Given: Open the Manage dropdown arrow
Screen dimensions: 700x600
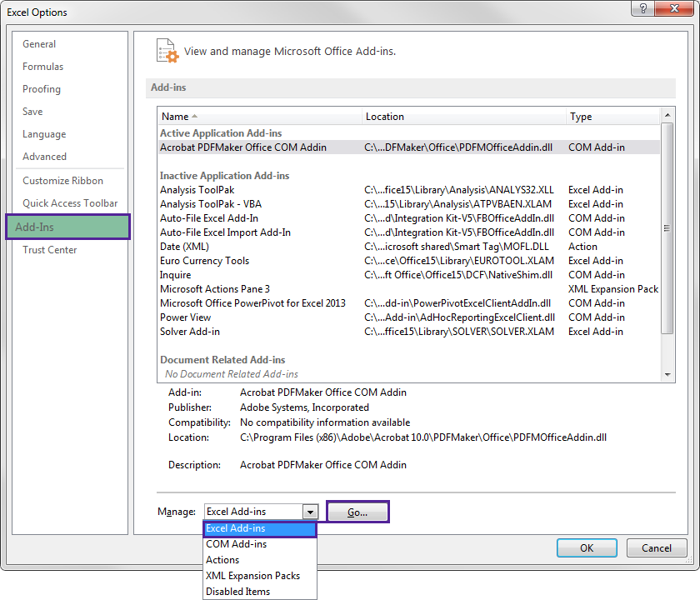Looking at the screenshot, I should click(x=310, y=512).
